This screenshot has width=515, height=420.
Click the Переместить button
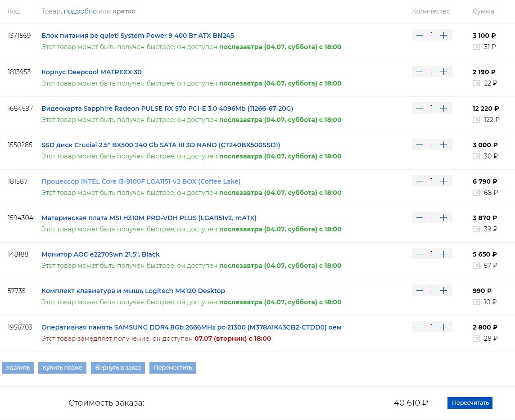pyautogui.click(x=173, y=368)
